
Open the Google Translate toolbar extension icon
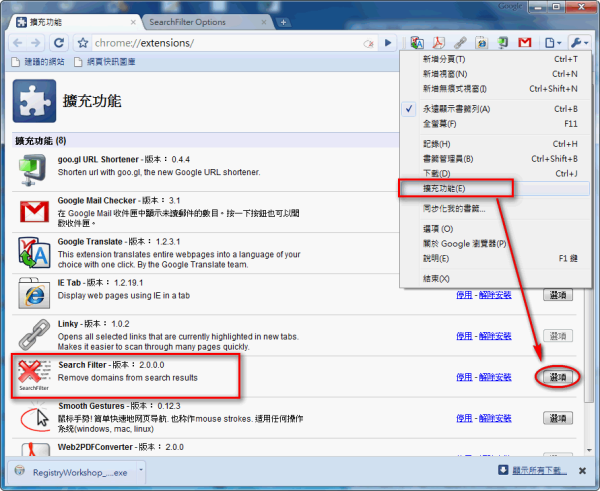(x=417, y=42)
